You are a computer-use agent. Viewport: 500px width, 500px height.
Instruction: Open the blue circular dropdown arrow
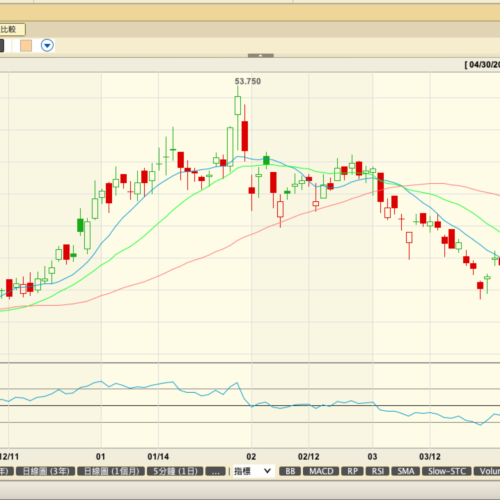47,45
